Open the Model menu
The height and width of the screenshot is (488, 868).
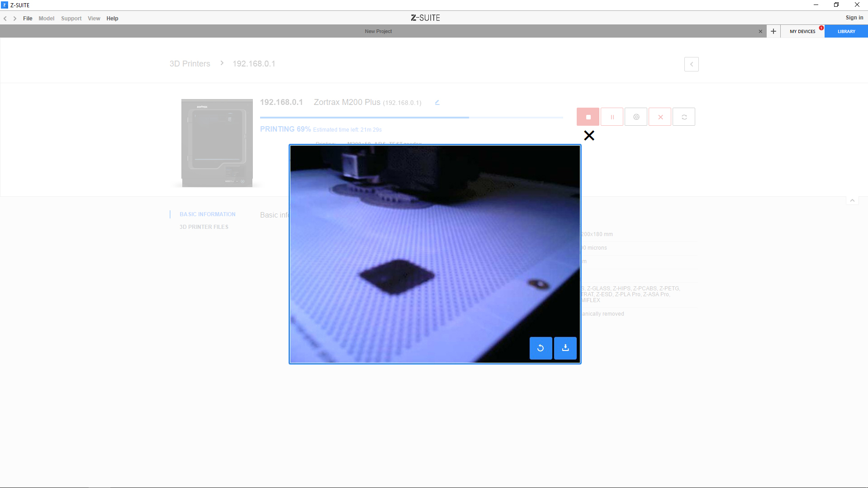pos(47,19)
